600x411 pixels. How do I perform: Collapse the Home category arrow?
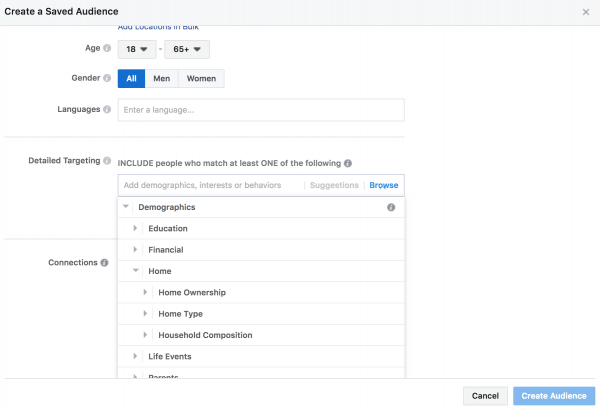[x=135, y=271]
